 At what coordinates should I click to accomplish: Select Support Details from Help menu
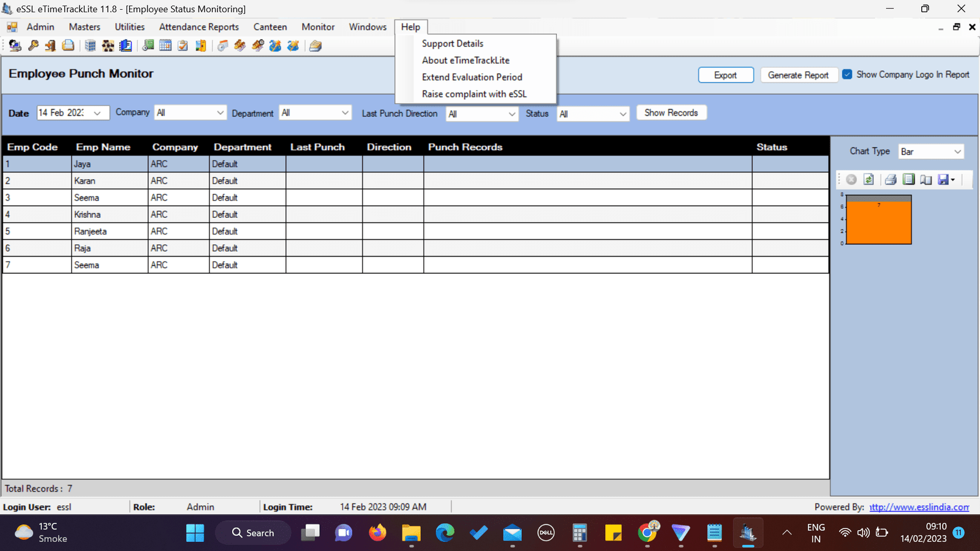pyautogui.click(x=453, y=43)
